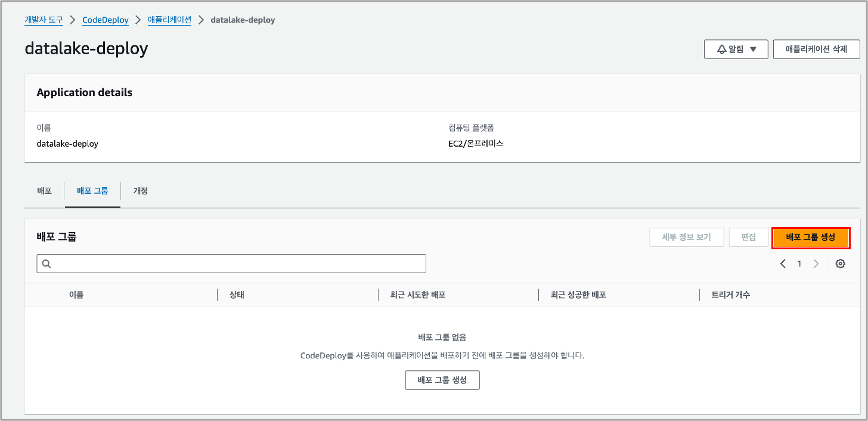Open the table settings gear icon
The height and width of the screenshot is (421, 868).
[x=841, y=264]
